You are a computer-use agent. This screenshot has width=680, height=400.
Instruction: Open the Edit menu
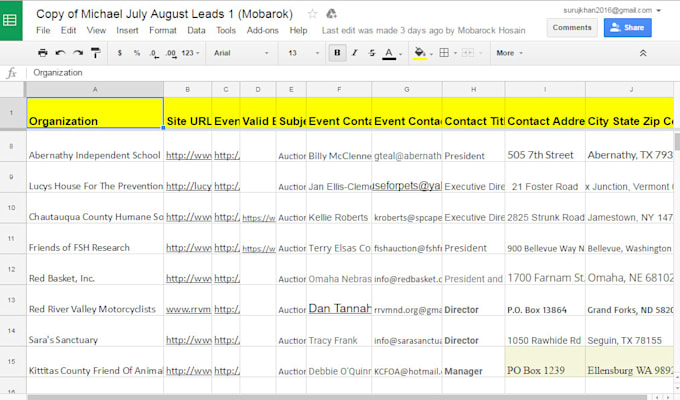68,30
